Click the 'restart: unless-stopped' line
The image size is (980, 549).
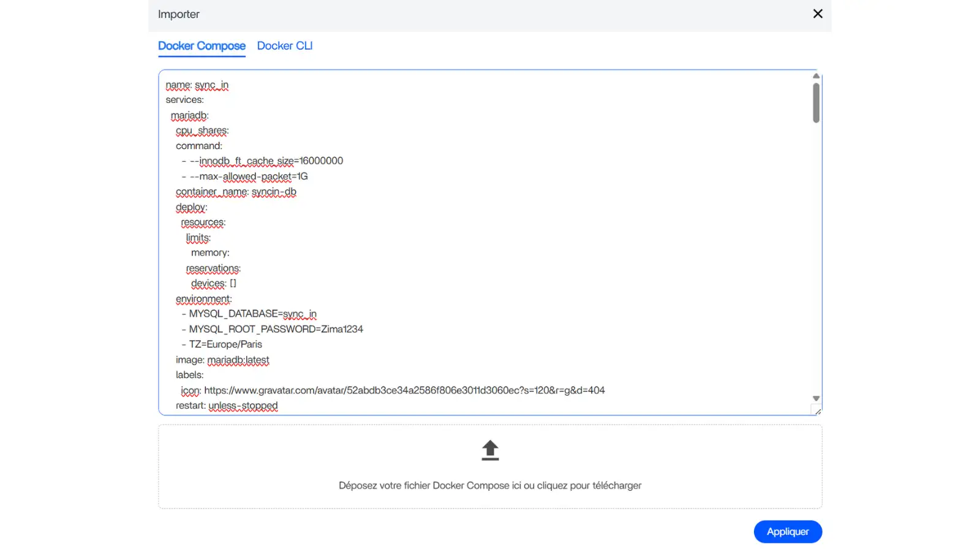coord(227,406)
